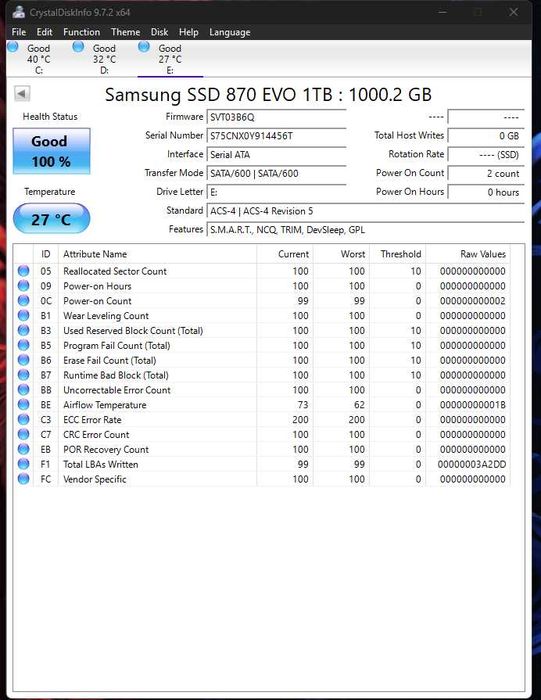The image size is (541, 700).
Task: Click the Power On Count value 2 count
Action: point(486,173)
